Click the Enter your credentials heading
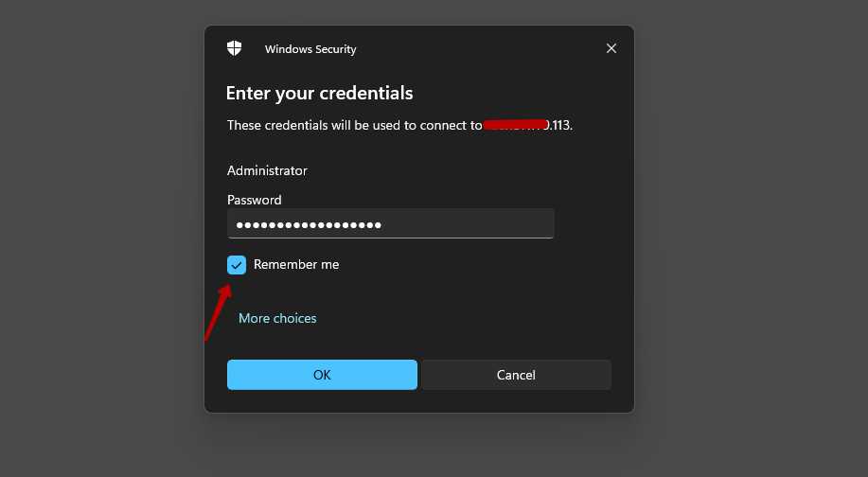The image size is (868, 477). click(319, 93)
